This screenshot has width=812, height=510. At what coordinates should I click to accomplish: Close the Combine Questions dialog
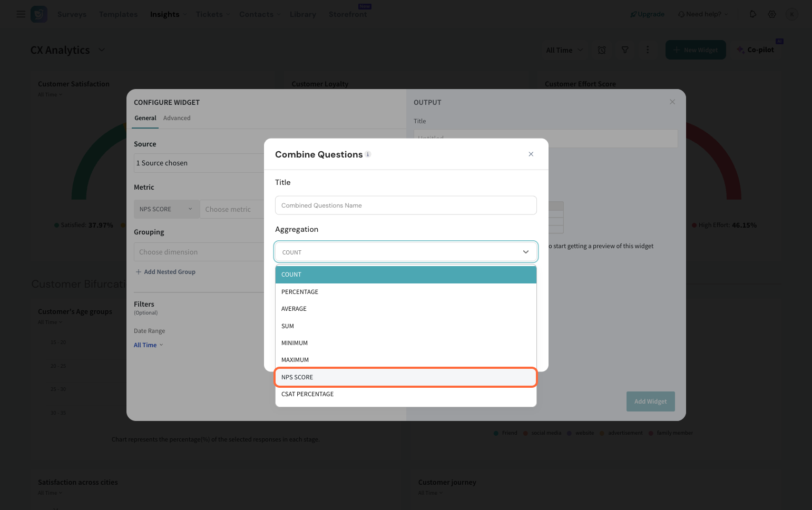click(531, 154)
